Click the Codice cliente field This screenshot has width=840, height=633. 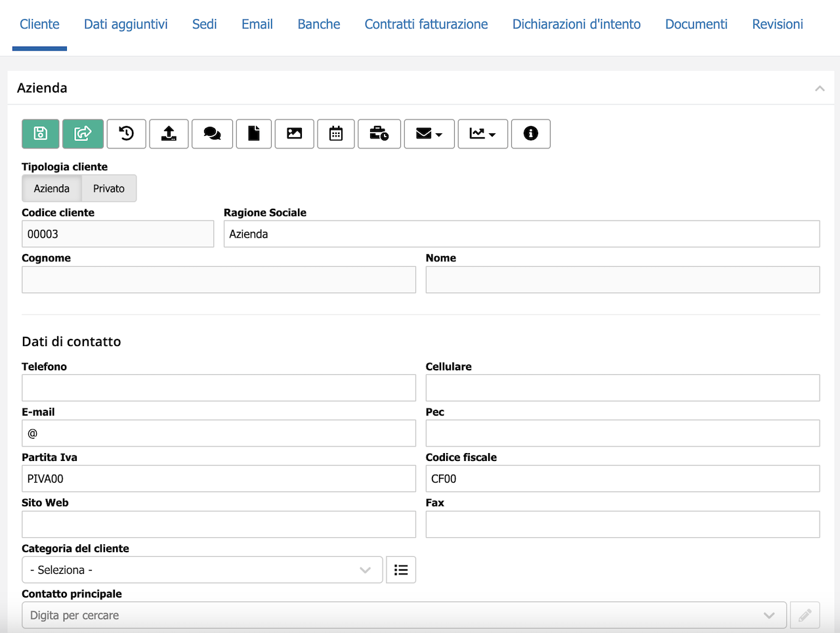(118, 234)
